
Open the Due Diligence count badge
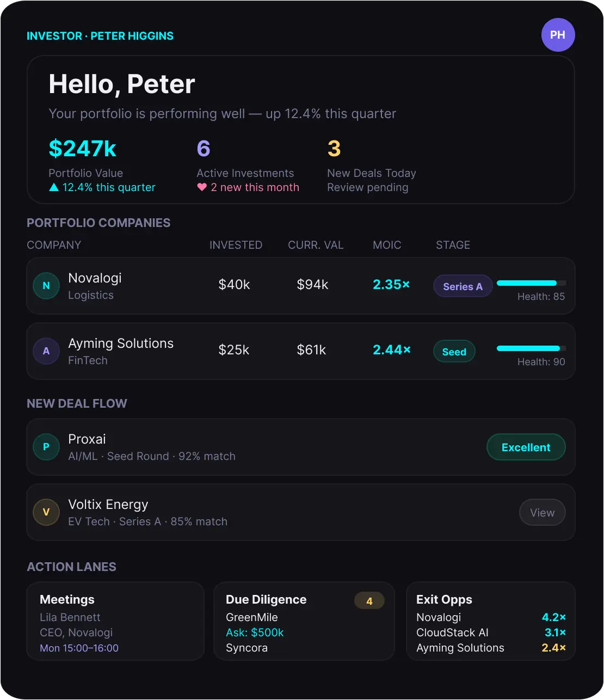point(369,601)
